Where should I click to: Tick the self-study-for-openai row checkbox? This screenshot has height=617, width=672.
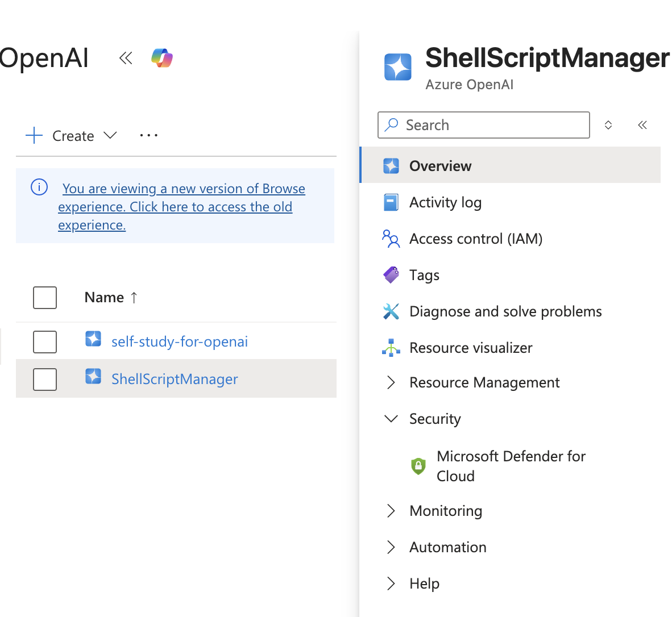45,342
